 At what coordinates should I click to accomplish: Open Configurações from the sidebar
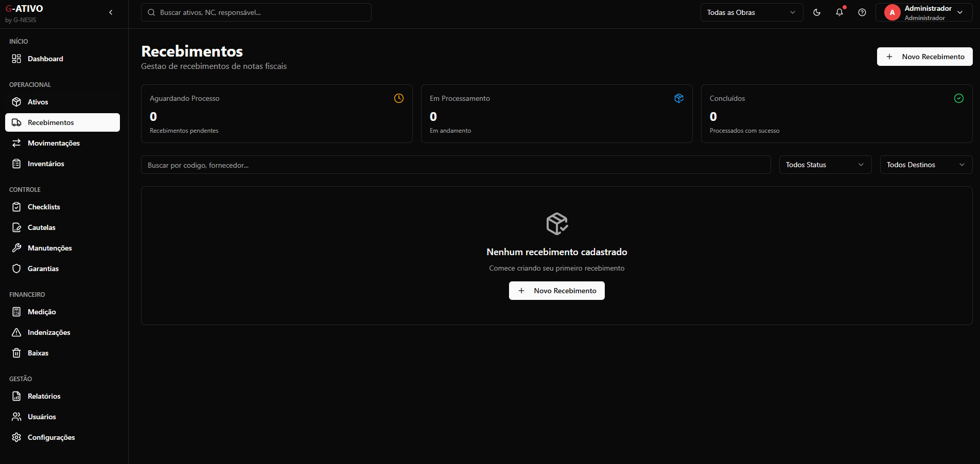[x=51, y=437]
